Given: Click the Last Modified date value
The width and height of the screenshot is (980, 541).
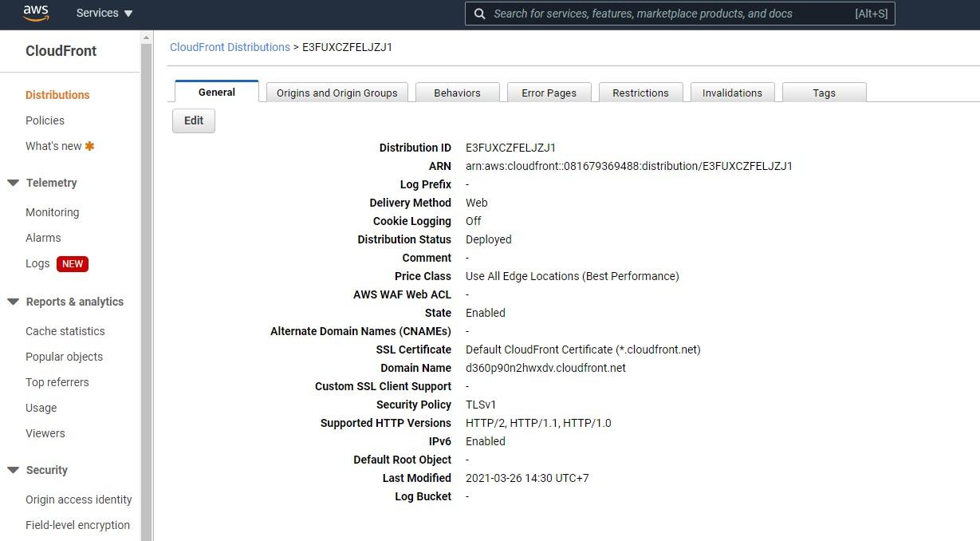Looking at the screenshot, I should click(527, 478).
